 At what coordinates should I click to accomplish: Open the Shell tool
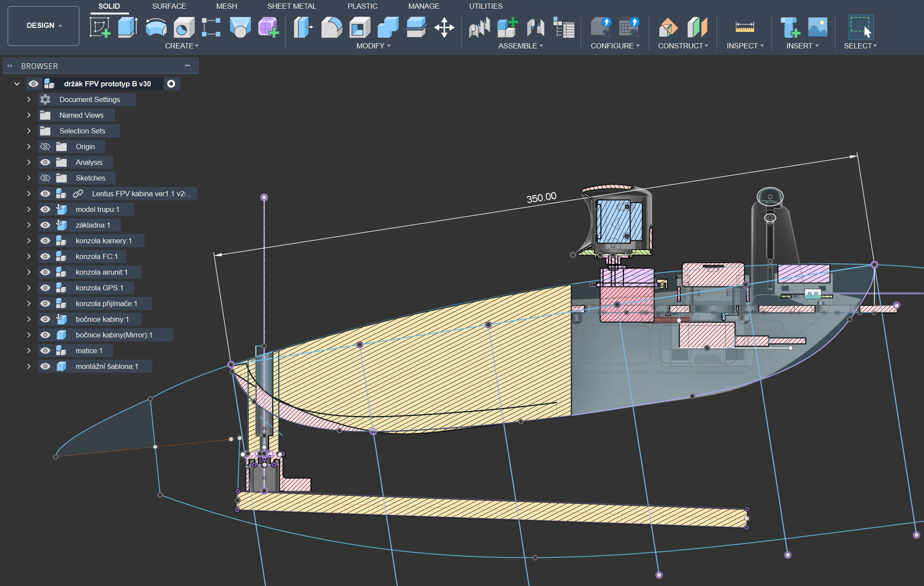359,27
